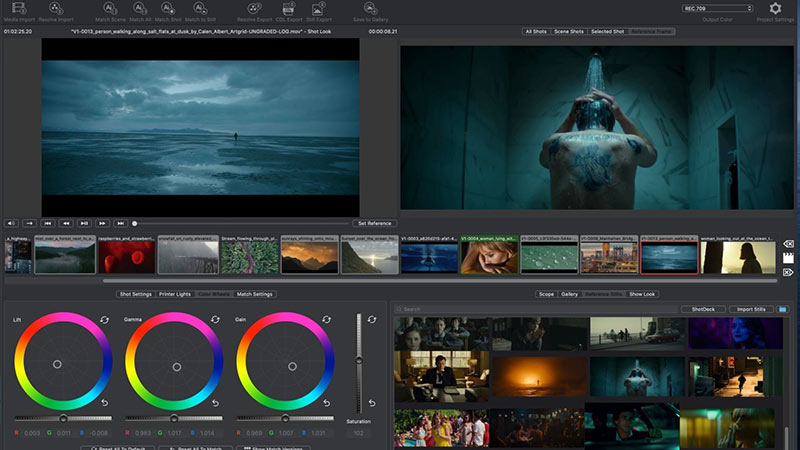Open the folder dropdown next to Import Stills
Screen dimensions: 800x450
point(783,309)
